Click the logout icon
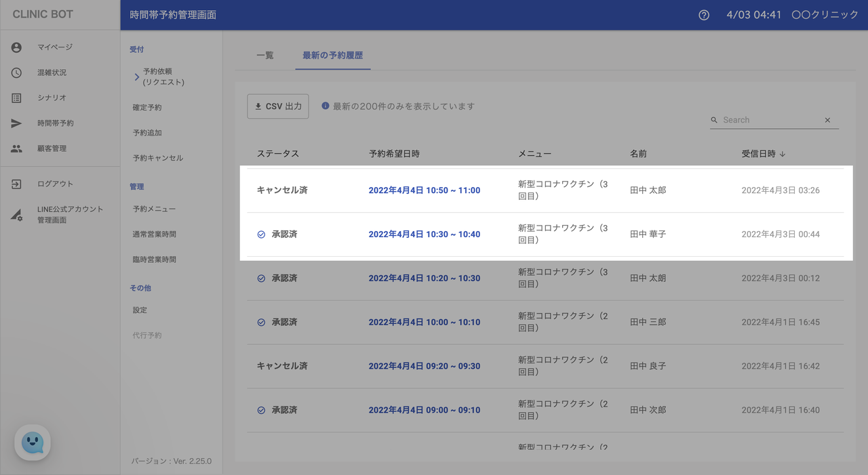The width and height of the screenshot is (868, 475). tap(16, 184)
